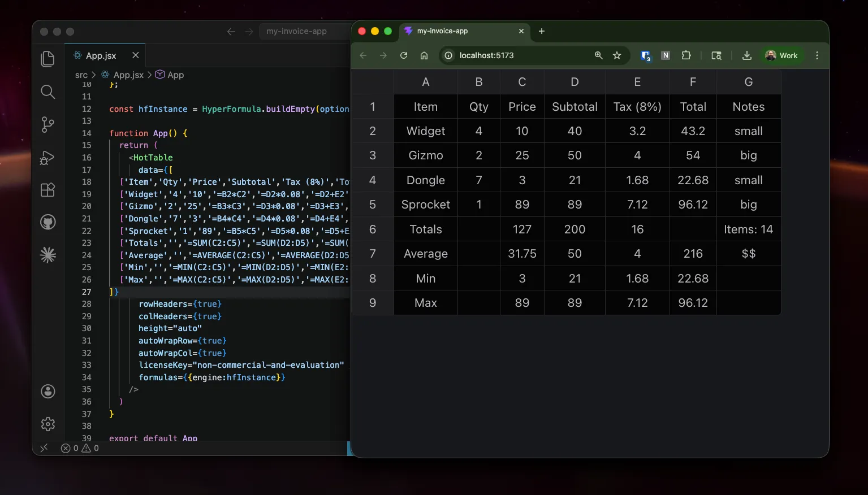
Task: Click the localhost:5173 address bar
Action: pos(520,55)
